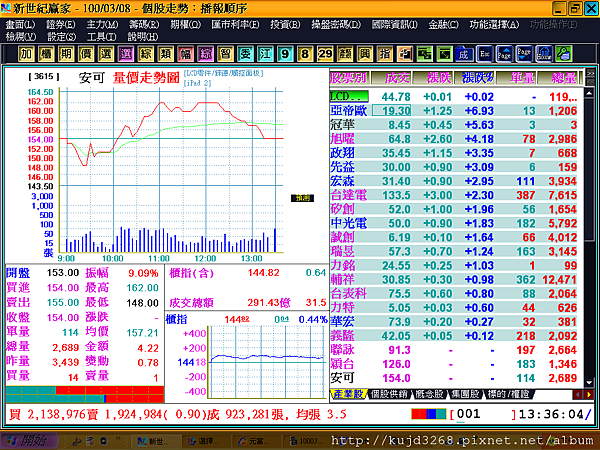Switch to the 個股供銷 tab

389,394
